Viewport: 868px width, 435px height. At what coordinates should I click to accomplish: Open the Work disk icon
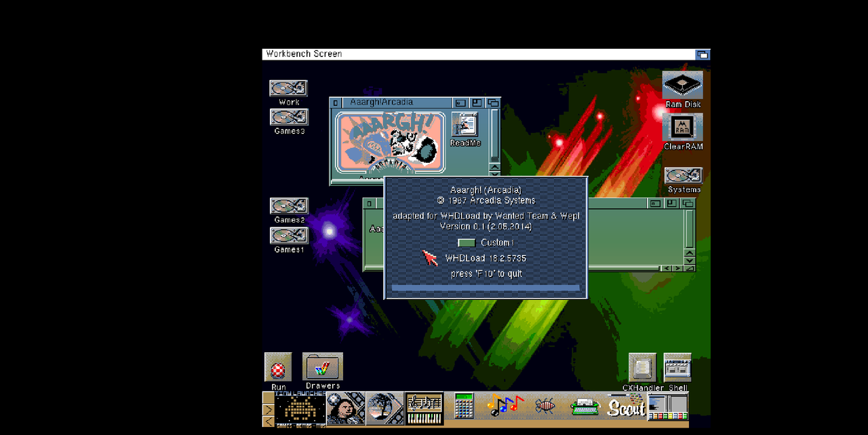(x=288, y=88)
